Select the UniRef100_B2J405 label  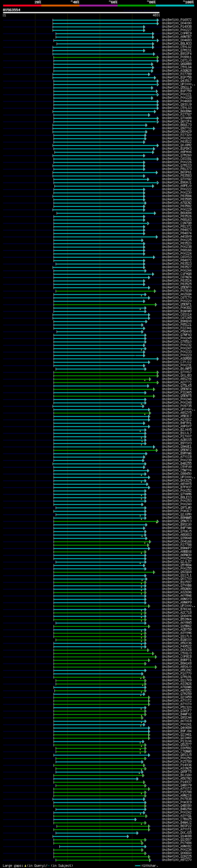click(176, 430)
